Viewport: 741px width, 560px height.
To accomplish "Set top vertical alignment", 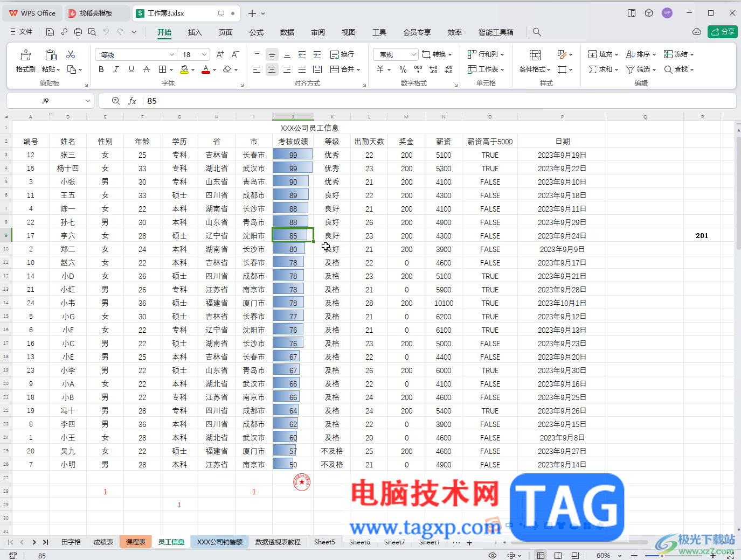I will tap(257, 54).
